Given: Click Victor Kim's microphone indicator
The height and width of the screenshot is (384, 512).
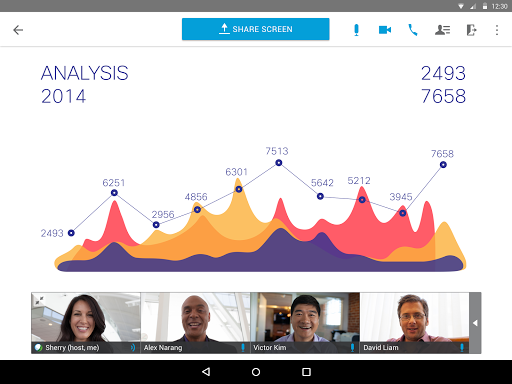Looking at the screenshot, I should point(352,348).
